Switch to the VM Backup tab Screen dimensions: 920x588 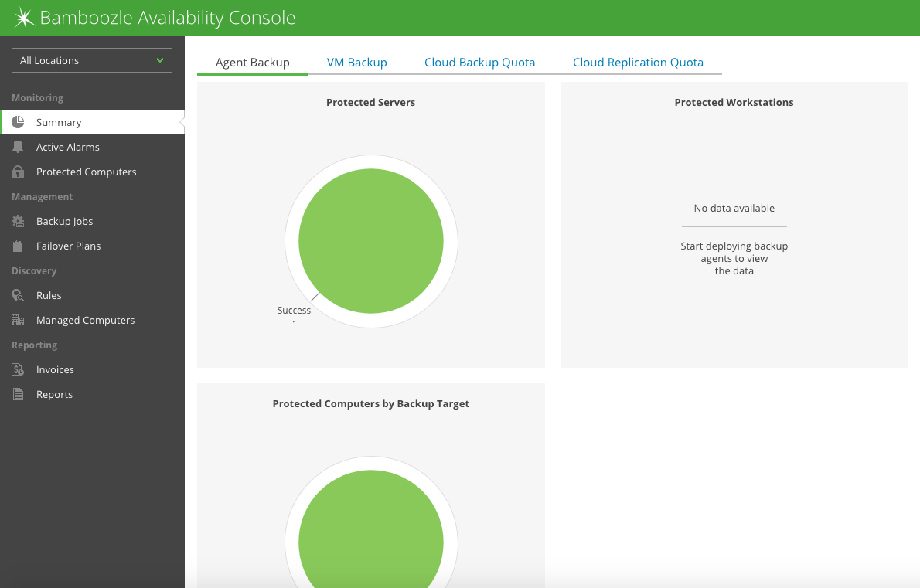tap(356, 63)
